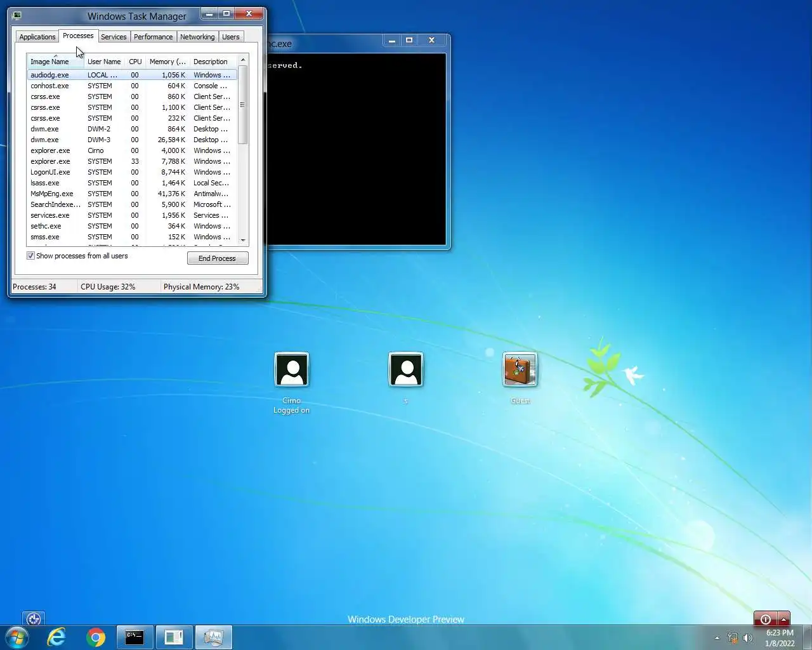
Task: Select the services.exe process row
Action: (132, 215)
